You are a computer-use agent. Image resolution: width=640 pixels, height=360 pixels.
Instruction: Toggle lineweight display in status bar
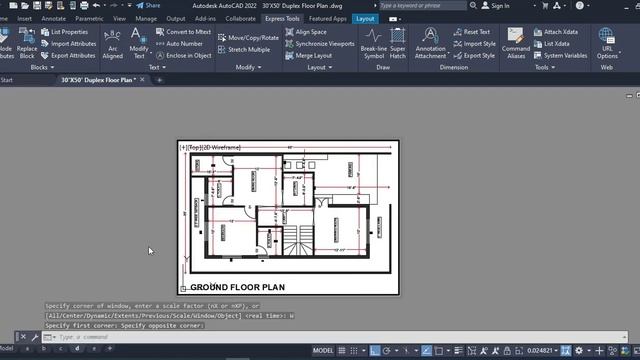[x=458, y=351]
